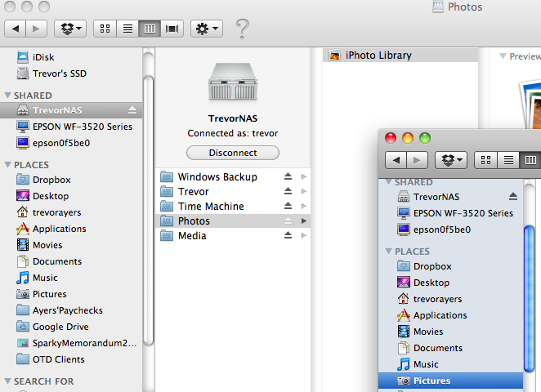This screenshot has width=541, height=392.
Task: Select the Time Machine share
Action: (233, 206)
